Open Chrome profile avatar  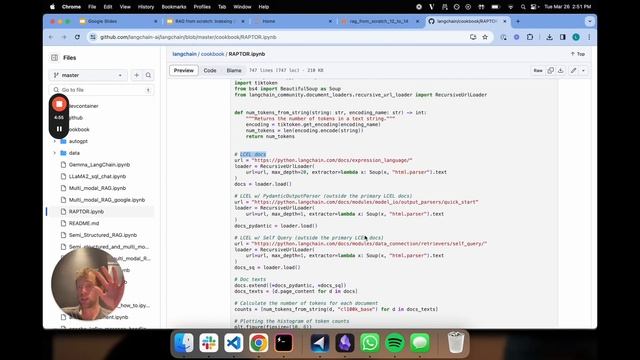coord(576,37)
